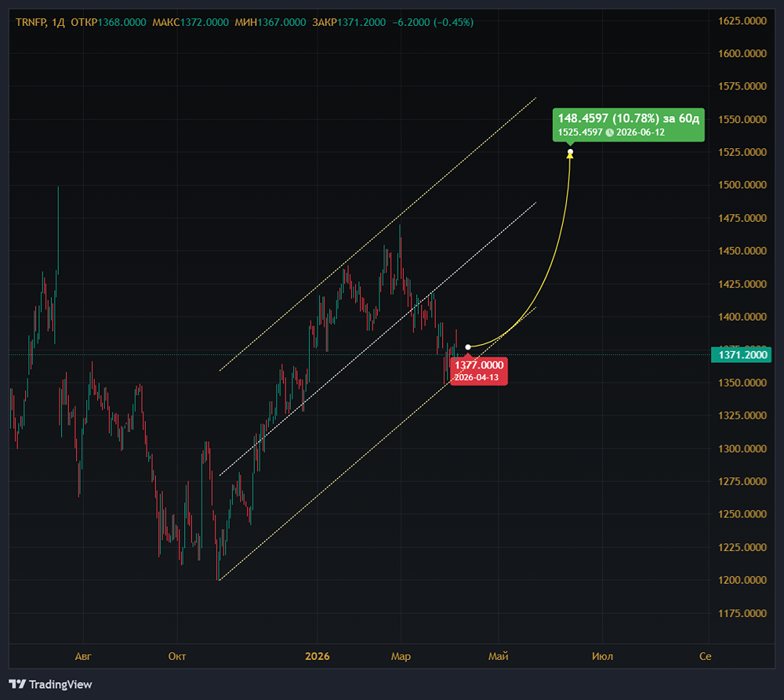Screen dimensions: 784x700
Task: Click the −6.2000 (−0.45%) change value
Action: [433, 22]
